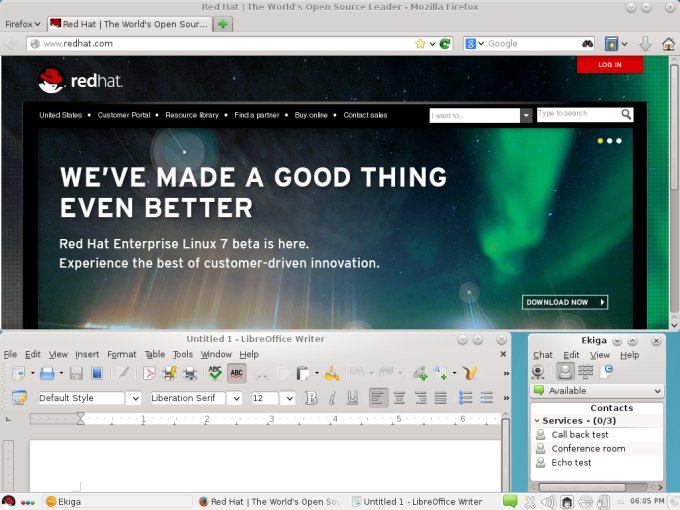Collapse the Services contact group
Viewport: 680px width, 510px height.
[537, 421]
